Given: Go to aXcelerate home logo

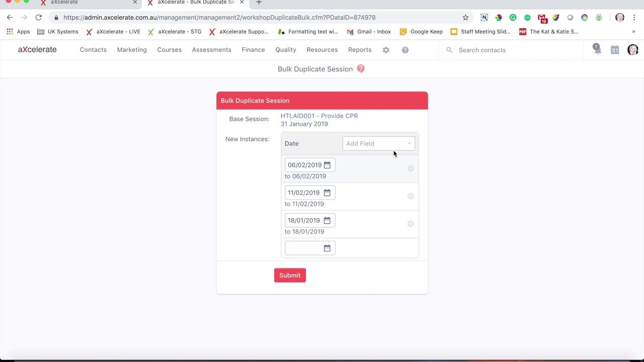Looking at the screenshot, I should coord(37,50).
